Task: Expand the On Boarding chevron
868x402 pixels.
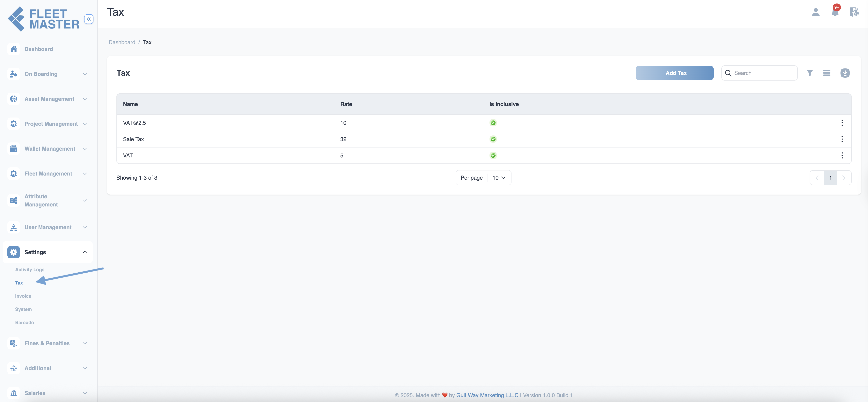Action: (85, 74)
